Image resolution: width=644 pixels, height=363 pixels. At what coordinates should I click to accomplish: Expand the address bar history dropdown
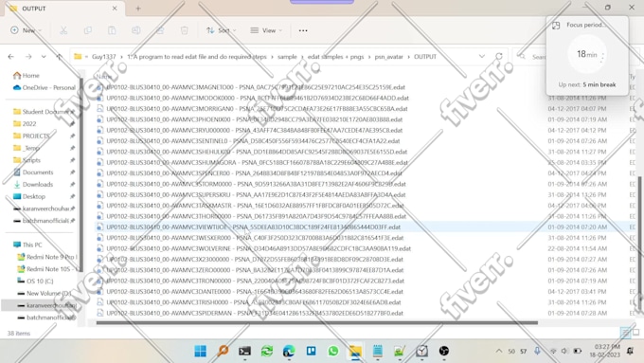(482, 56)
